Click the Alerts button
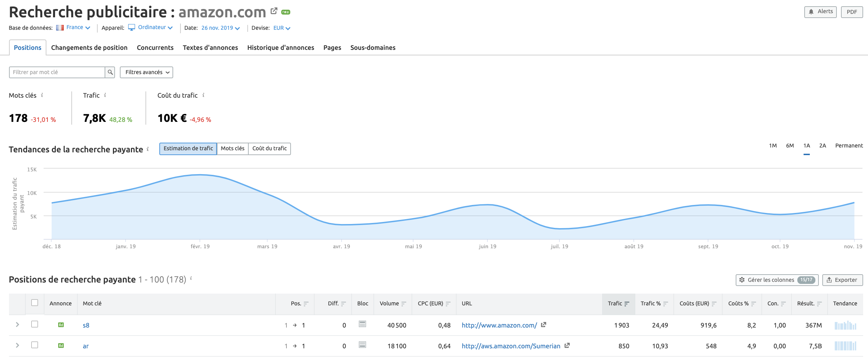The width and height of the screenshot is (868, 358). pos(821,12)
